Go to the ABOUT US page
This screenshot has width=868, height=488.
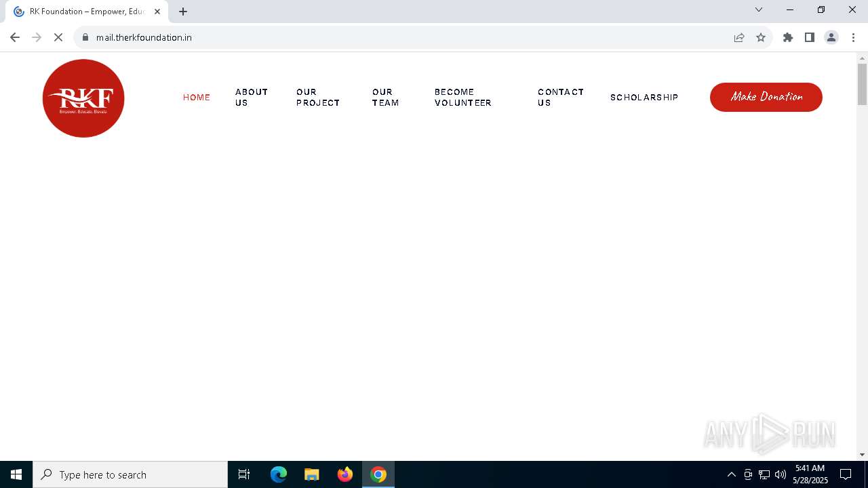pos(252,98)
